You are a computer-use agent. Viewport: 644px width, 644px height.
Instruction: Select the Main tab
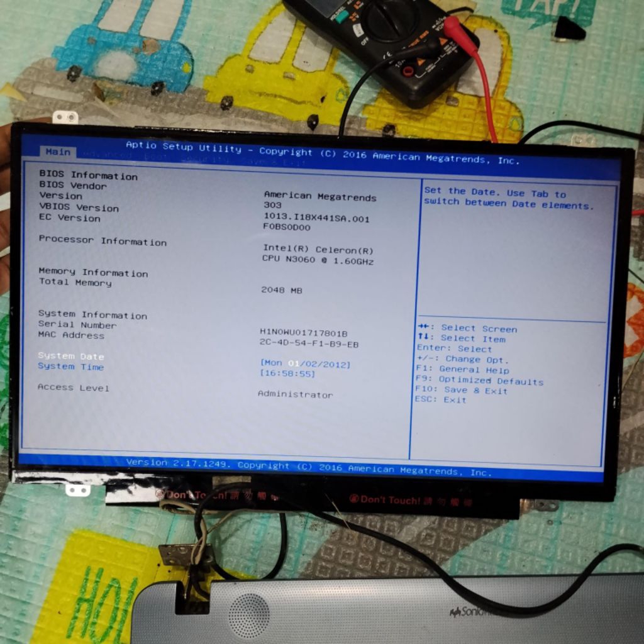coord(58,152)
